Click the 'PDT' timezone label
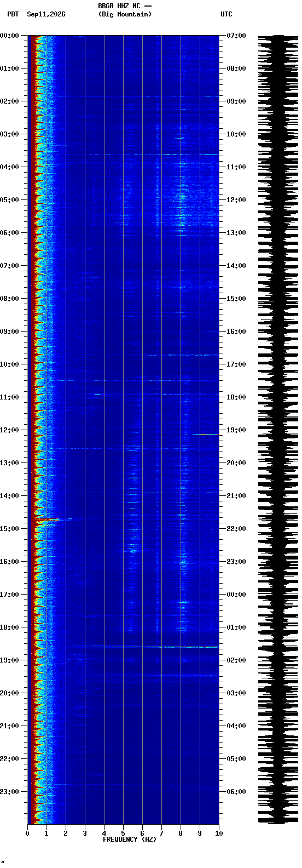302x868 pixels. click(13, 14)
